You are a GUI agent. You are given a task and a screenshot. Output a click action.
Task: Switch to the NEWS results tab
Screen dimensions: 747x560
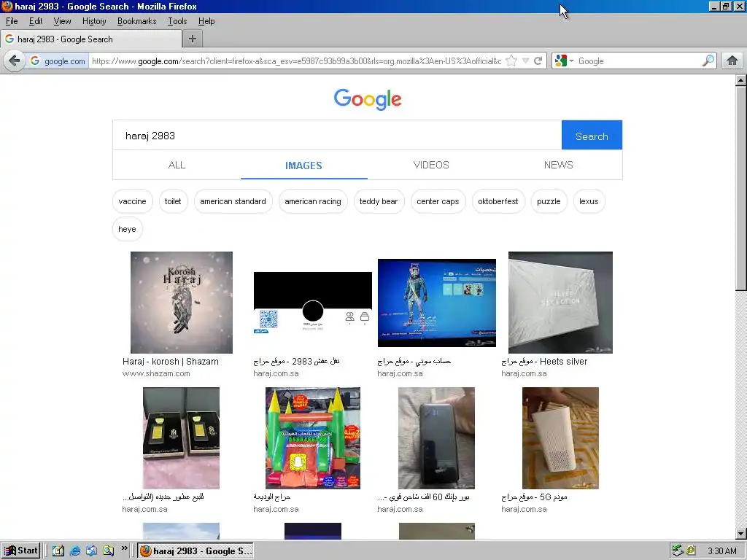558,165
